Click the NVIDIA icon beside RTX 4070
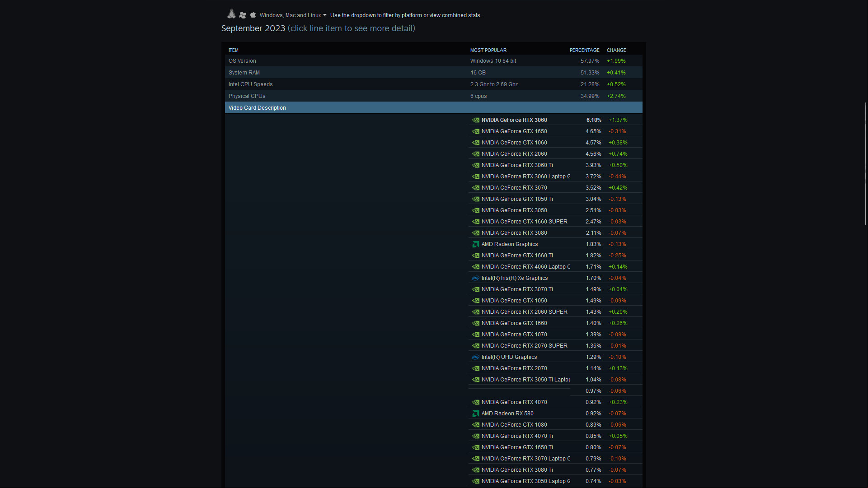Viewport: 868px width, 488px height. tap(475, 402)
